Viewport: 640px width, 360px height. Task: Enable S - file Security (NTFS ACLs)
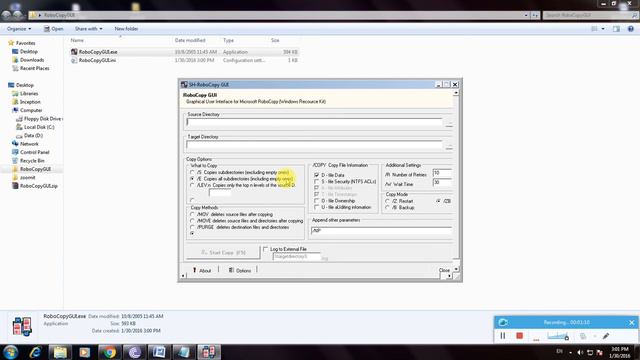[x=316, y=182]
